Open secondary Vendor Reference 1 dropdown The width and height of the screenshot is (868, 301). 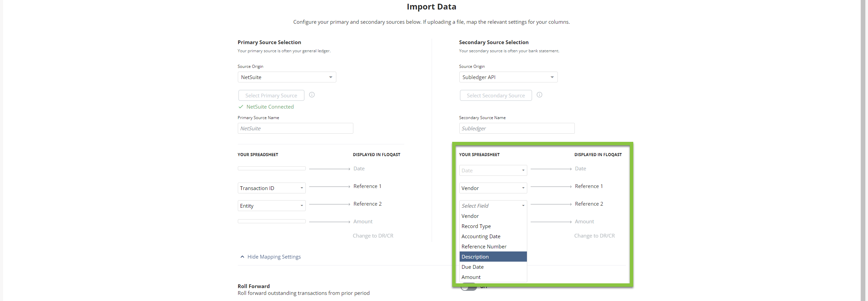493,188
